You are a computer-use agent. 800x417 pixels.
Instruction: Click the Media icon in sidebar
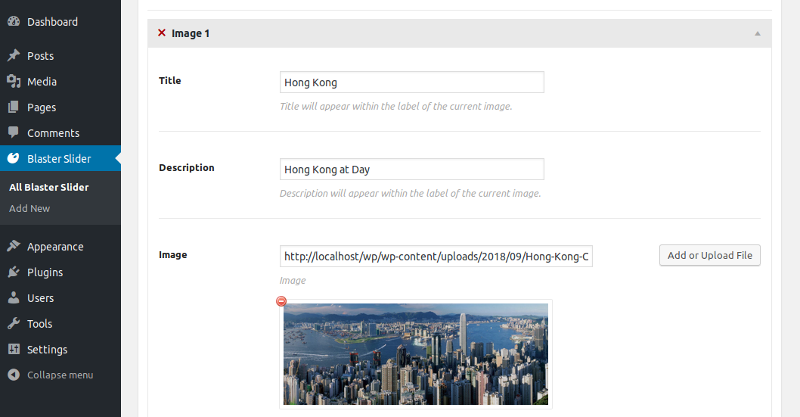click(14, 81)
